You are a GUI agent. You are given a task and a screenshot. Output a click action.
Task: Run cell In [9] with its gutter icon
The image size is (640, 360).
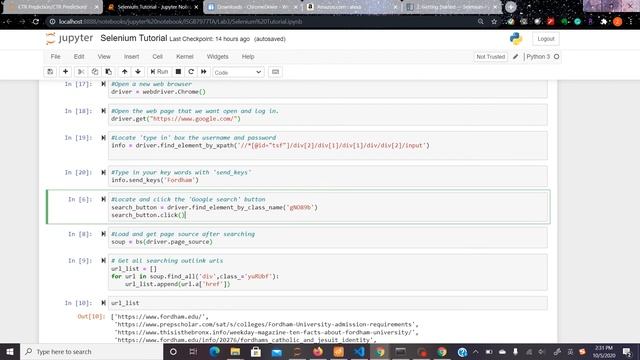pyautogui.click(x=103, y=261)
